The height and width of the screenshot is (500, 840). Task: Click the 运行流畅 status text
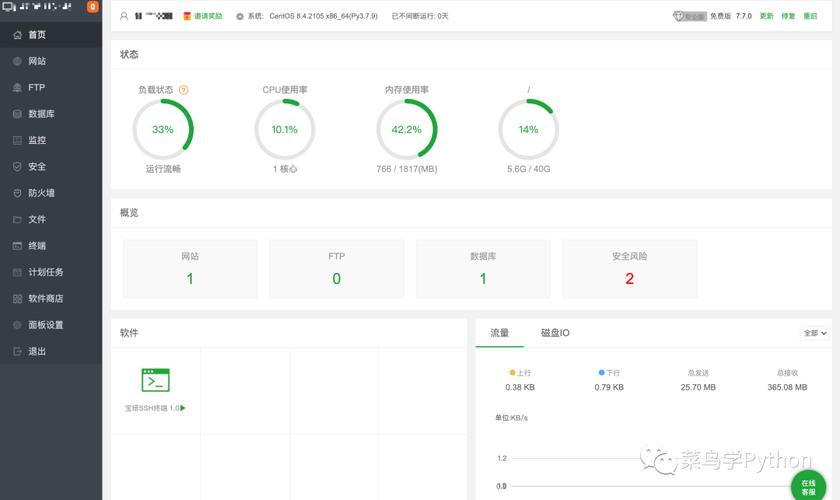(x=163, y=169)
